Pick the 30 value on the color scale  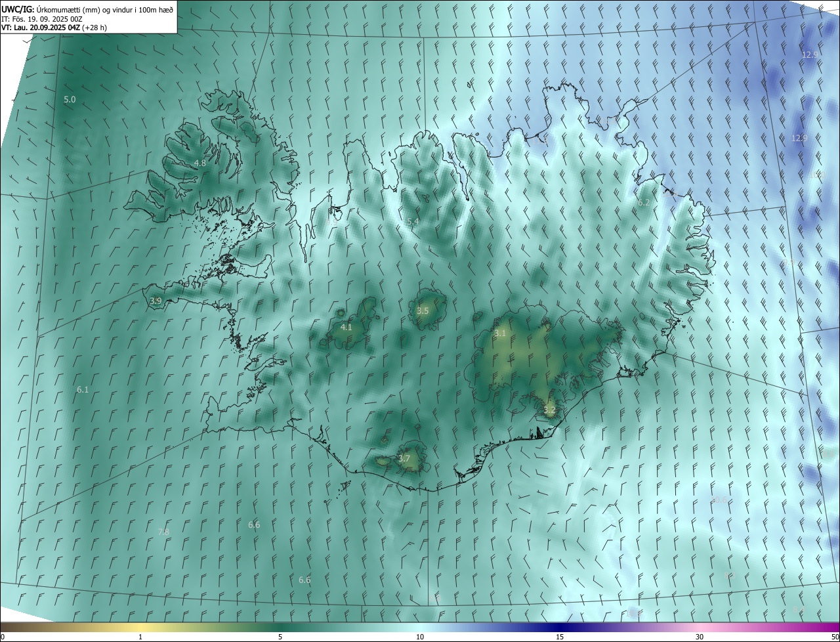(x=700, y=637)
